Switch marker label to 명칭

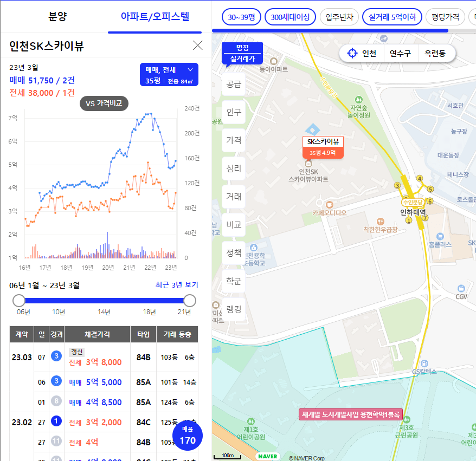coord(242,48)
